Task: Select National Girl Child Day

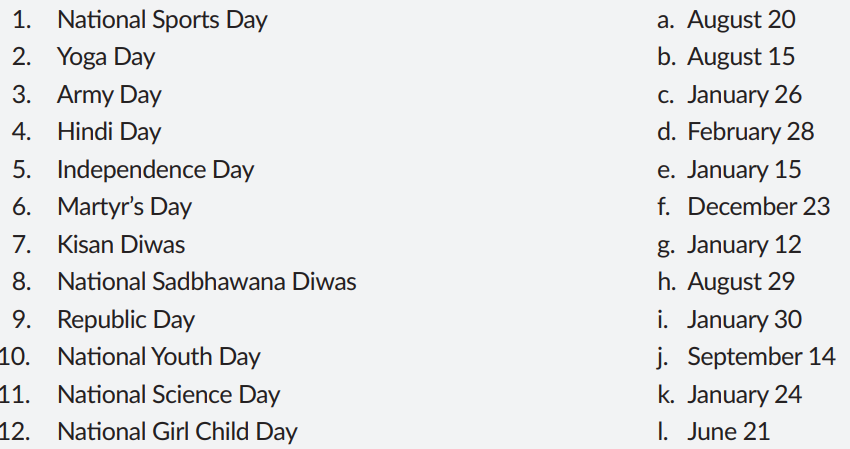Action: coord(177,432)
